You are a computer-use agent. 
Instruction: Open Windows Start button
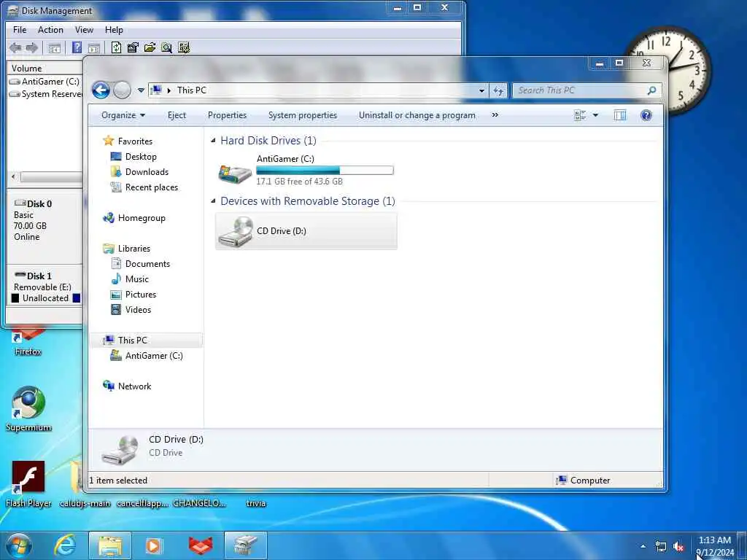(19, 545)
